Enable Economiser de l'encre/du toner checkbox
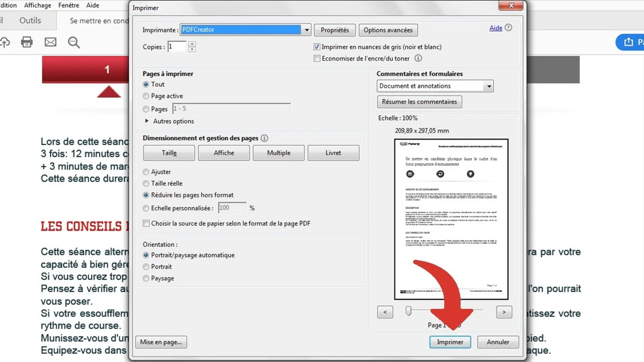The width and height of the screenshot is (644, 362). point(317,58)
